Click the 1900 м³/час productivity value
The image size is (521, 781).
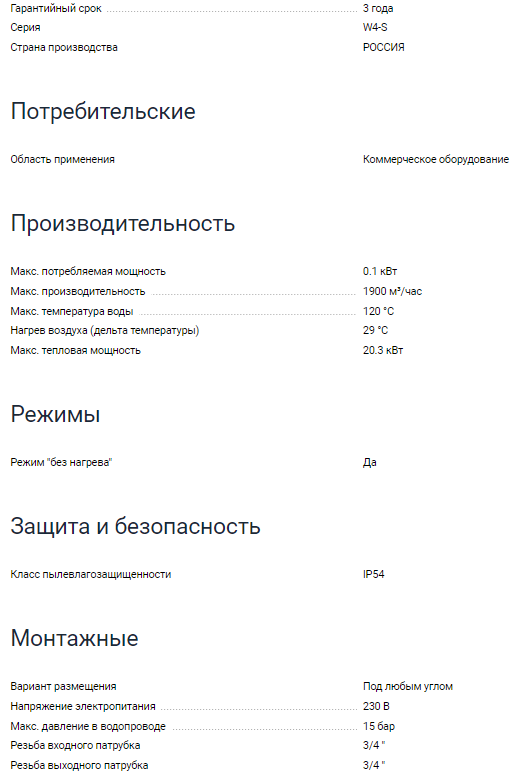pos(392,291)
